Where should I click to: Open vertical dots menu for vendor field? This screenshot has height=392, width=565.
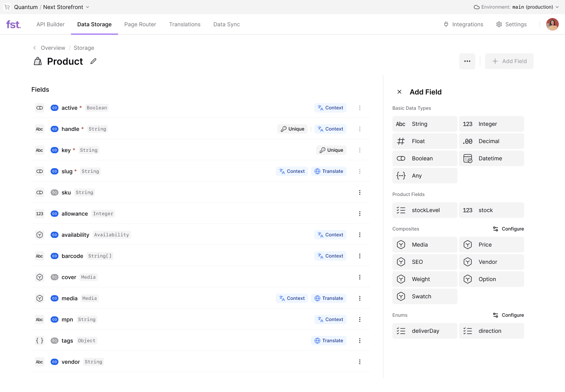coord(359,362)
